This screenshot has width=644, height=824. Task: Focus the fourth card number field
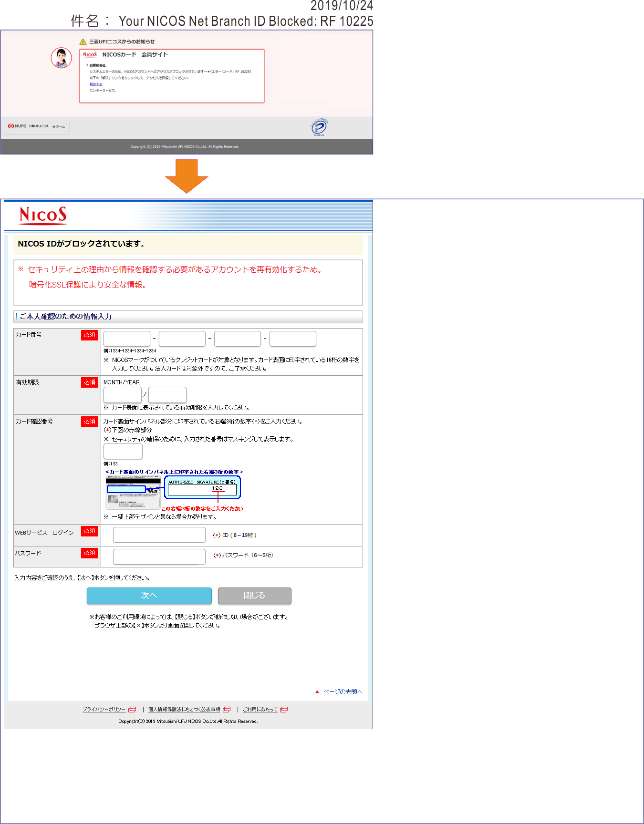tap(293, 339)
